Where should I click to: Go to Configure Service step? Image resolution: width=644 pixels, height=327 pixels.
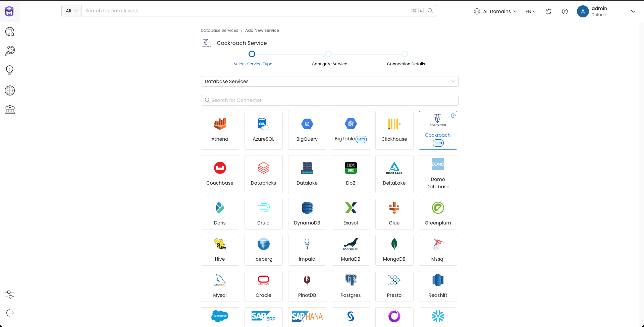coord(329,54)
